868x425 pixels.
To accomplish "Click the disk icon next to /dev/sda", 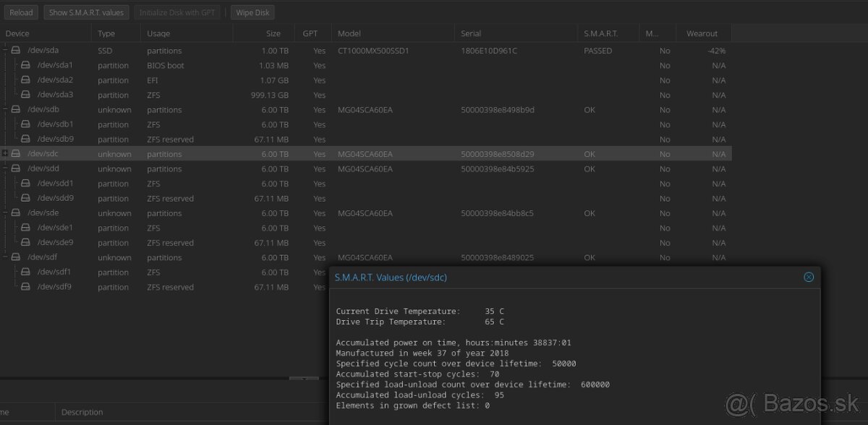I will 16,51.
